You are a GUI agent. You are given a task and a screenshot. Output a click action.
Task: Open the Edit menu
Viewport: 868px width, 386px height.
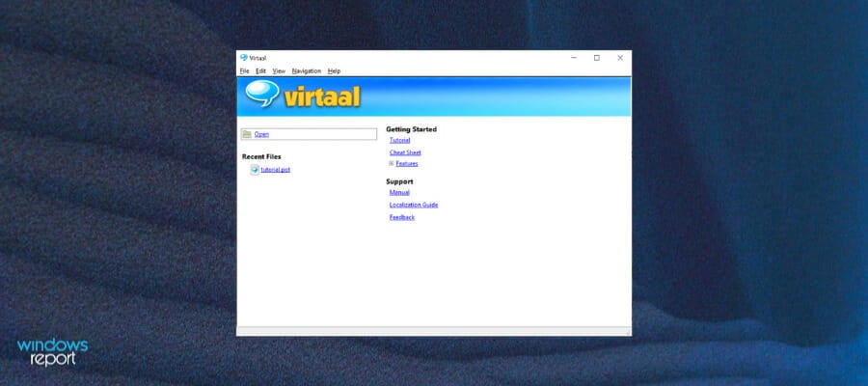(260, 70)
